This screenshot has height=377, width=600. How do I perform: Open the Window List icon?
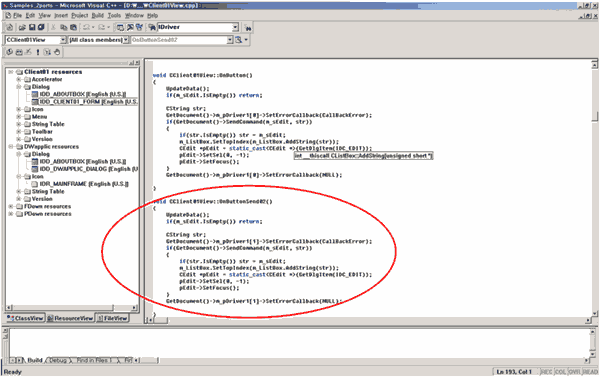(139, 27)
